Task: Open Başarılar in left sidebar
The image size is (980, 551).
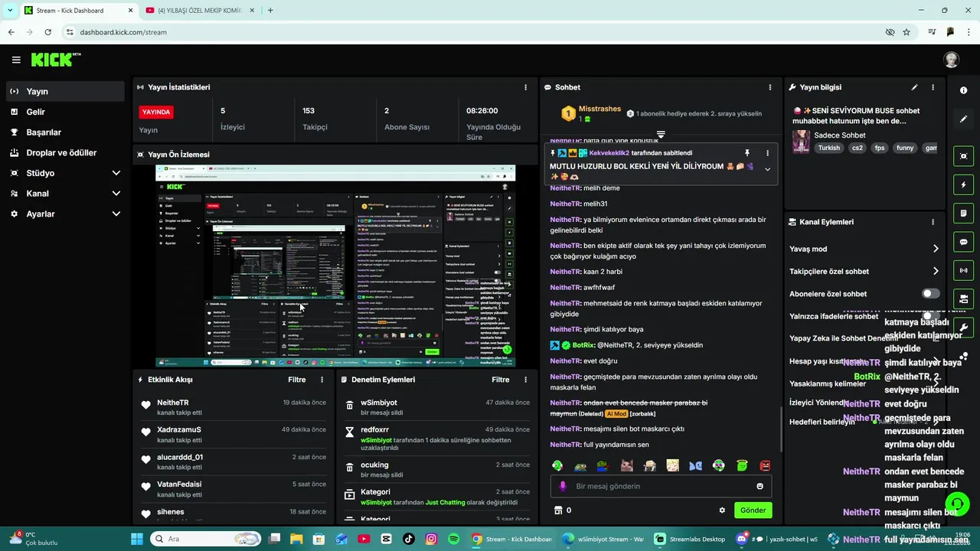Action: pos(65,132)
